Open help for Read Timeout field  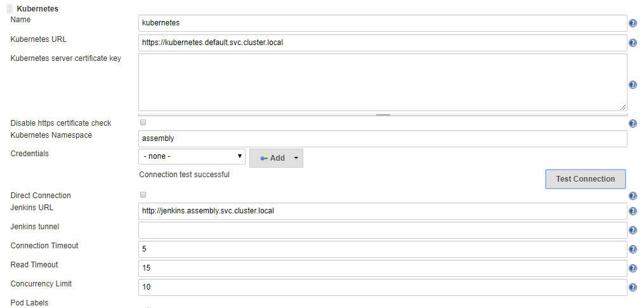(633, 269)
